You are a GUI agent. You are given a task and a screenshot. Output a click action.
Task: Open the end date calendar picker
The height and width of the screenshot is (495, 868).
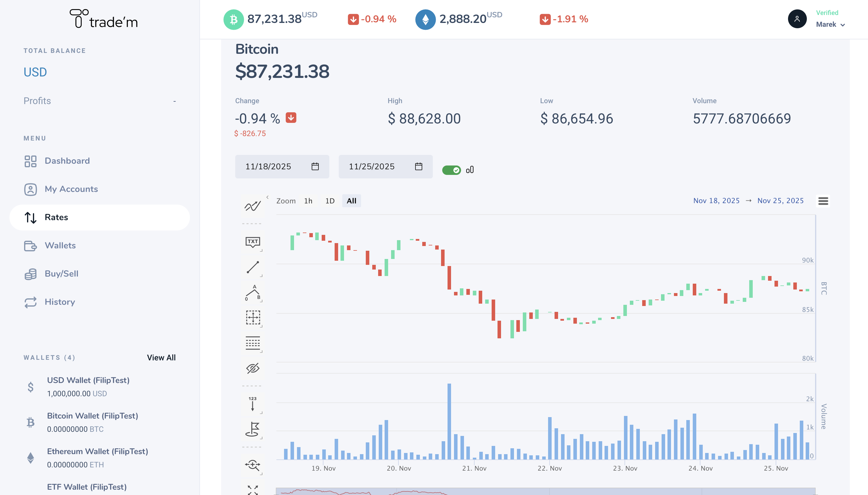tap(419, 167)
